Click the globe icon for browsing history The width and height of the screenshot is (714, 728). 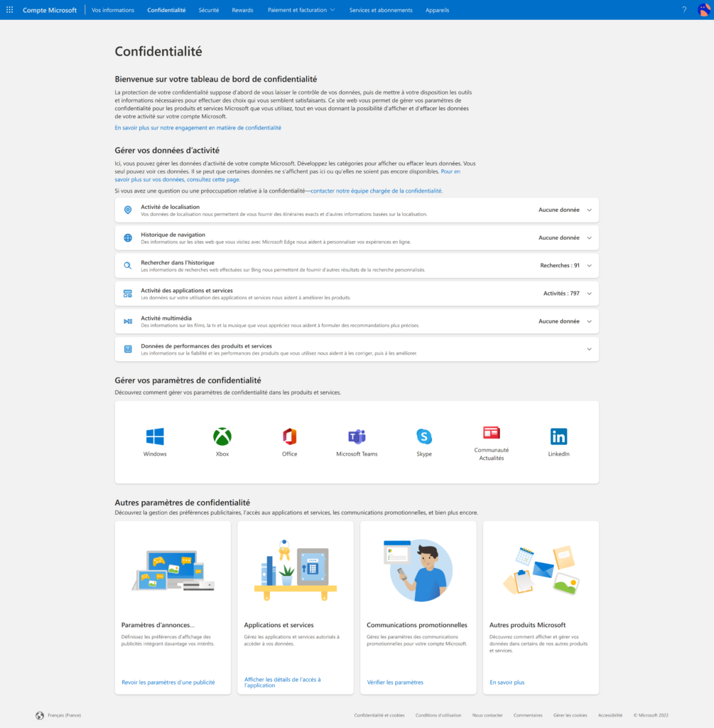click(x=128, y=238)
